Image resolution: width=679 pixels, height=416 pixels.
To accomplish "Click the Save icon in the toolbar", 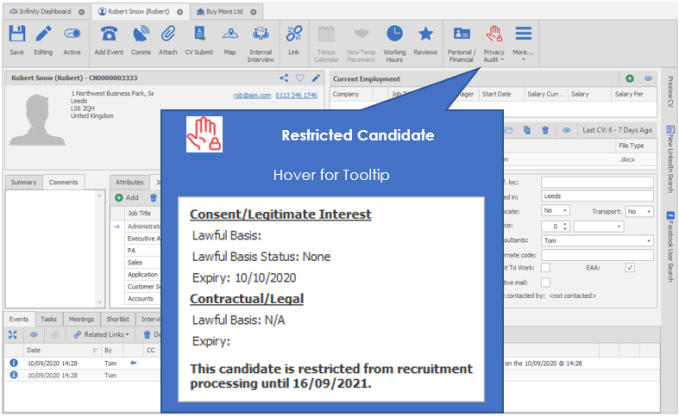I will (x=16, y=40).
